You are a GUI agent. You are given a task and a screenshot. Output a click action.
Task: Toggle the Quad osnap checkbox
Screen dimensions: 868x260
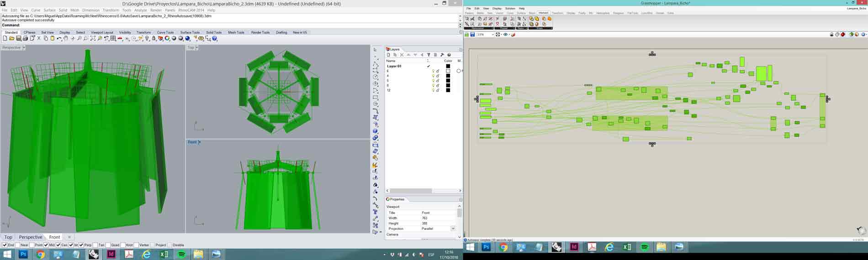coord(108,245)
